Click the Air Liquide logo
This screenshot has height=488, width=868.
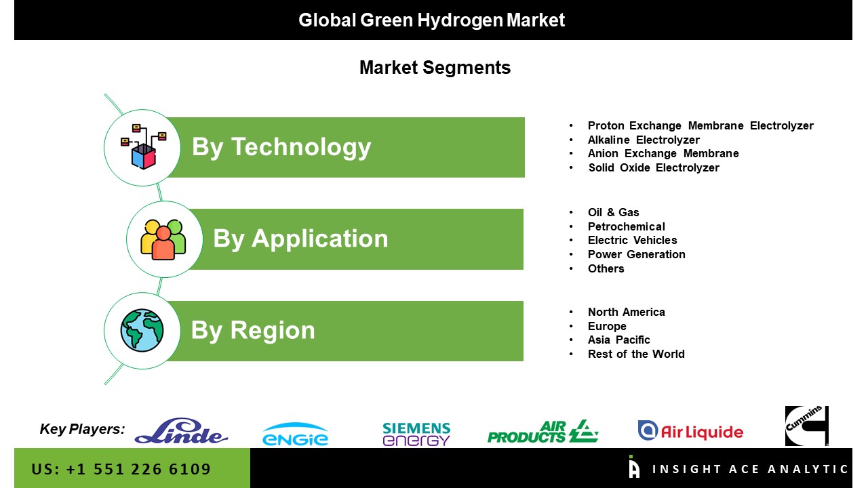pos(690,431)
